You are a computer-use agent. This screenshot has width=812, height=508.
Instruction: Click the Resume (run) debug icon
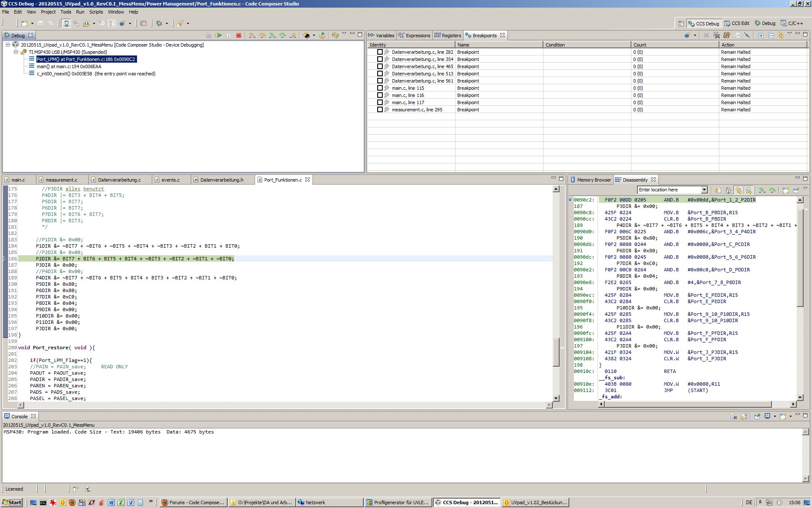tap(218, 36)
